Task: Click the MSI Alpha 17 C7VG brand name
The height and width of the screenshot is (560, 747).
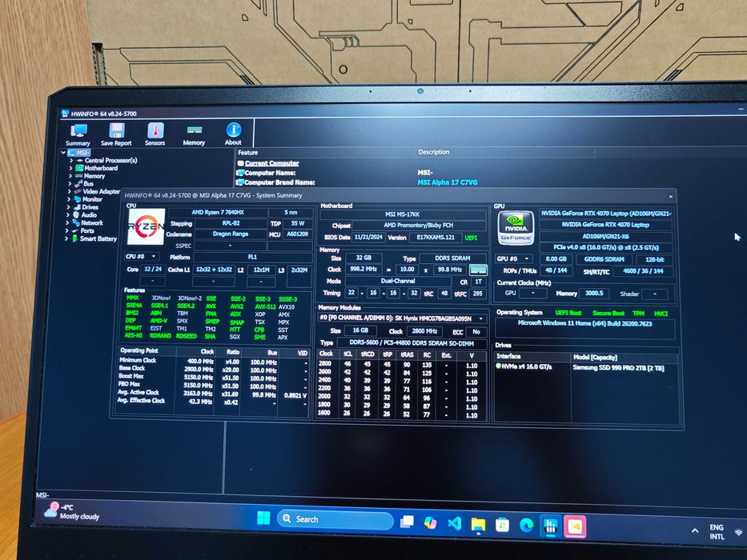Action: pos(448,182)
